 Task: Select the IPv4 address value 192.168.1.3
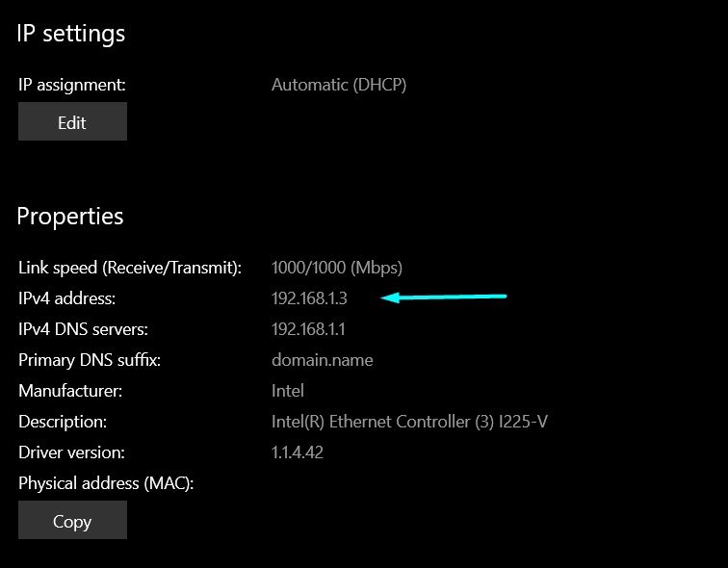pos(309,298)
